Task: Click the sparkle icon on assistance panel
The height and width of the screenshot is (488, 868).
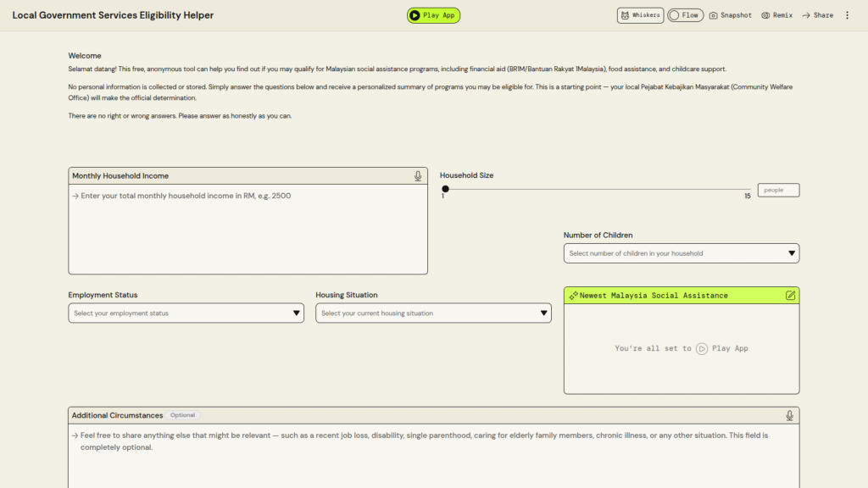Action: (x=574, y=296)
